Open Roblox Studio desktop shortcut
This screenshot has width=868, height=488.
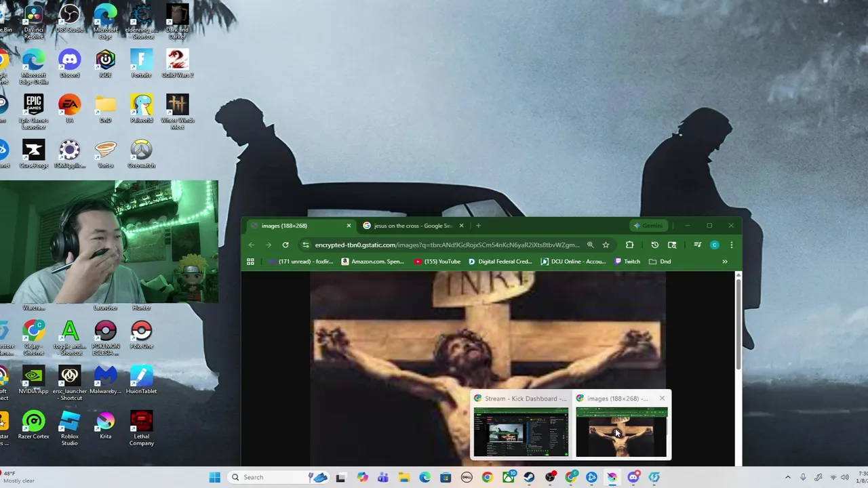(x=69, y=428)
